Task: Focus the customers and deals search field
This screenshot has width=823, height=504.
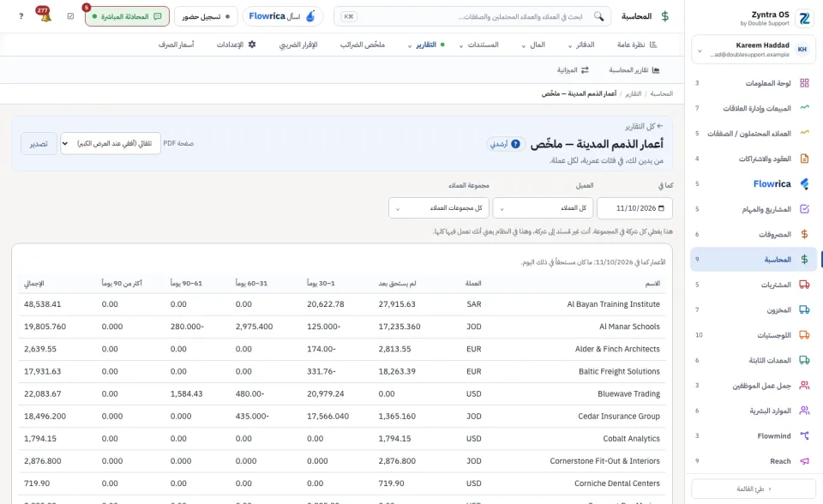Action: pyautogui.click(x=472, y=16)
